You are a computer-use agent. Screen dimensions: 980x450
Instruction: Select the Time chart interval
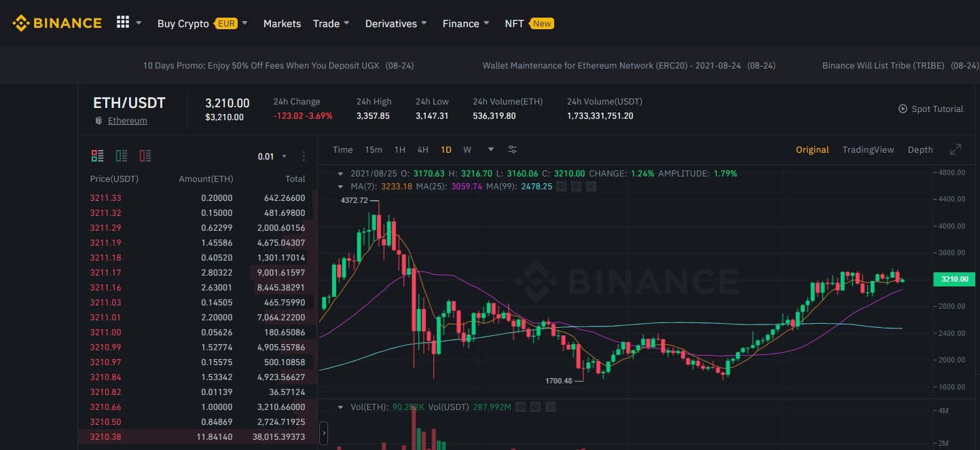(342, 149)
